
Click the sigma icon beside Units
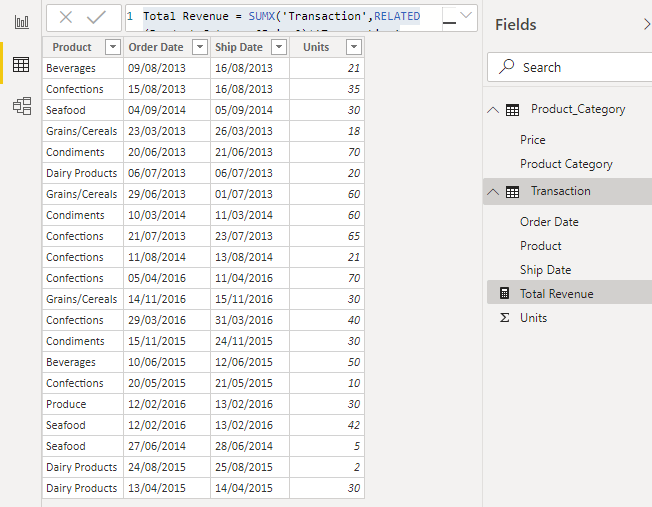pos(504,318)
